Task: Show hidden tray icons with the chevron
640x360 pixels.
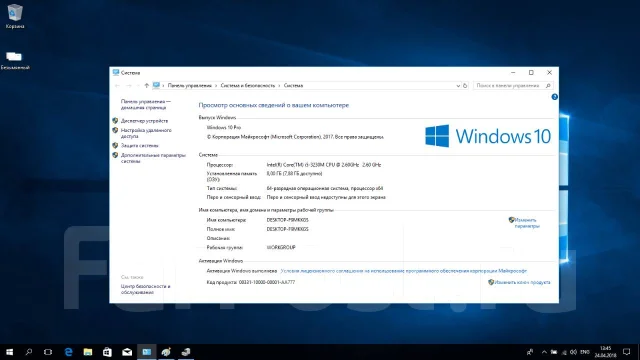Action: pyautogui.click(x=544, y=352)
